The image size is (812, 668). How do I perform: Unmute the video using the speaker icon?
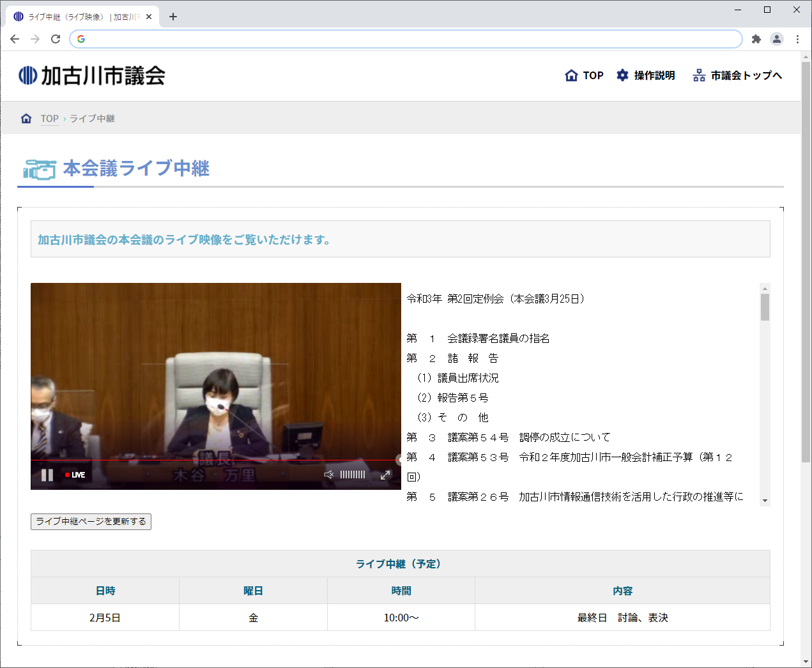329,474
